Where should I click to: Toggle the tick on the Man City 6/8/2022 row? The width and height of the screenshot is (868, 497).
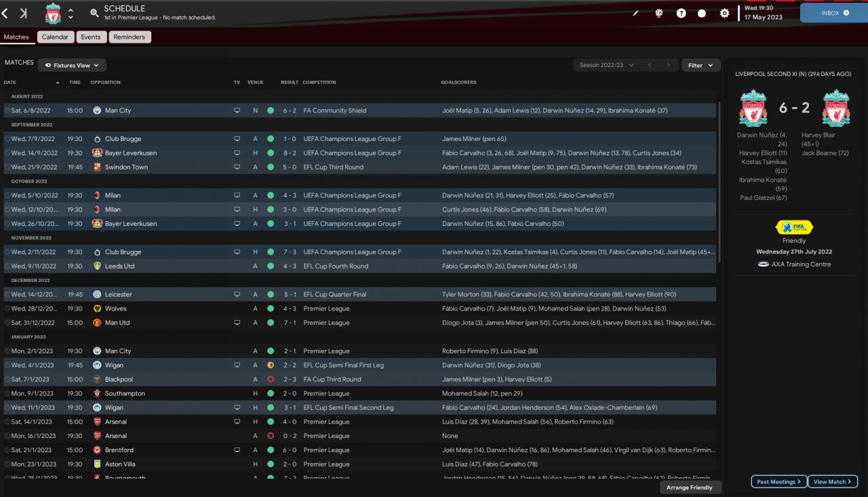7,111
